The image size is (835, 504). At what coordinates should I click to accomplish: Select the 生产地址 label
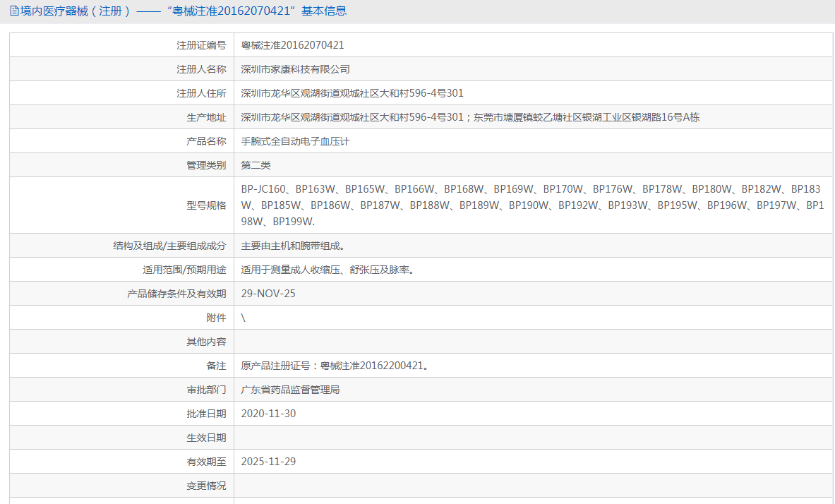(x=206, y=117)
